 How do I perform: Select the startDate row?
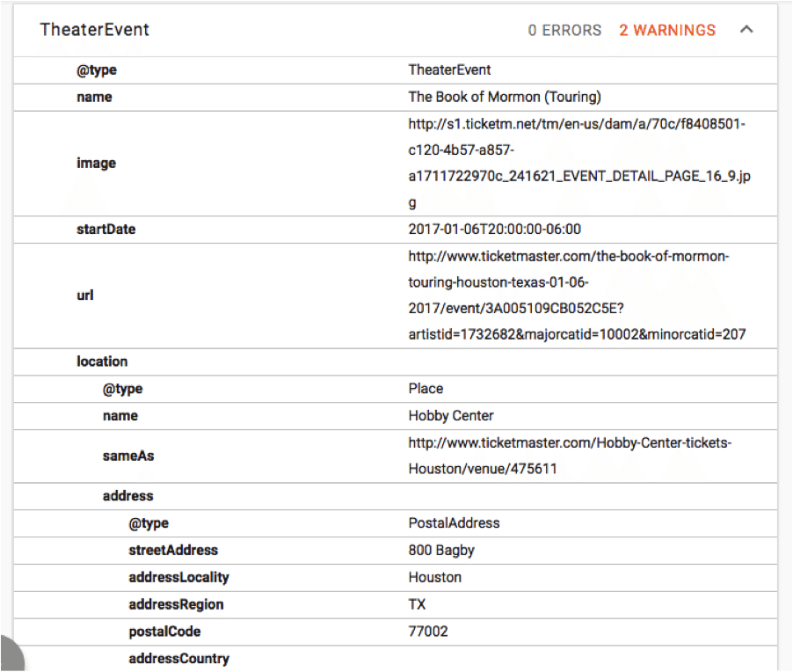point(396,230)
